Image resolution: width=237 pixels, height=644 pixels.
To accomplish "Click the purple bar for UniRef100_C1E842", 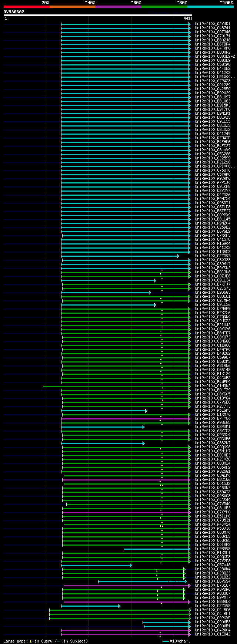I will click(x=126, y=634).
